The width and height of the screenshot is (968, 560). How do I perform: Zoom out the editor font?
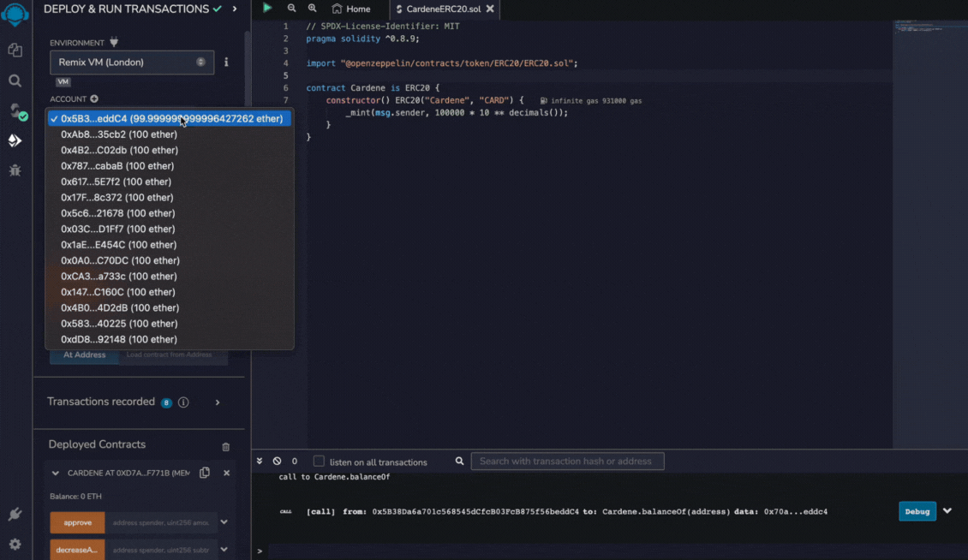[291, 9]
